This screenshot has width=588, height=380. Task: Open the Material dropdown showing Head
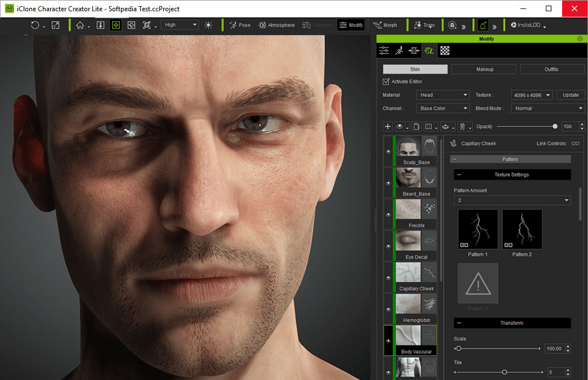tap(443, 95)
